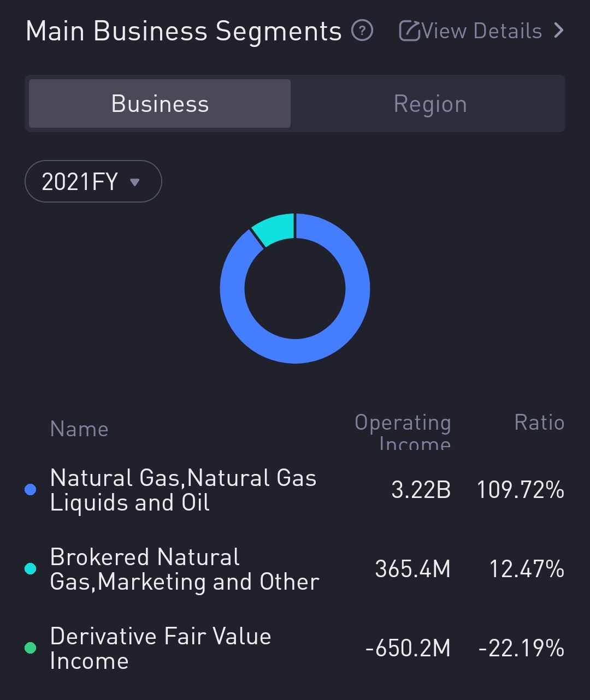Click the Name column header
The image size is (590, 700).
[79, 429]
